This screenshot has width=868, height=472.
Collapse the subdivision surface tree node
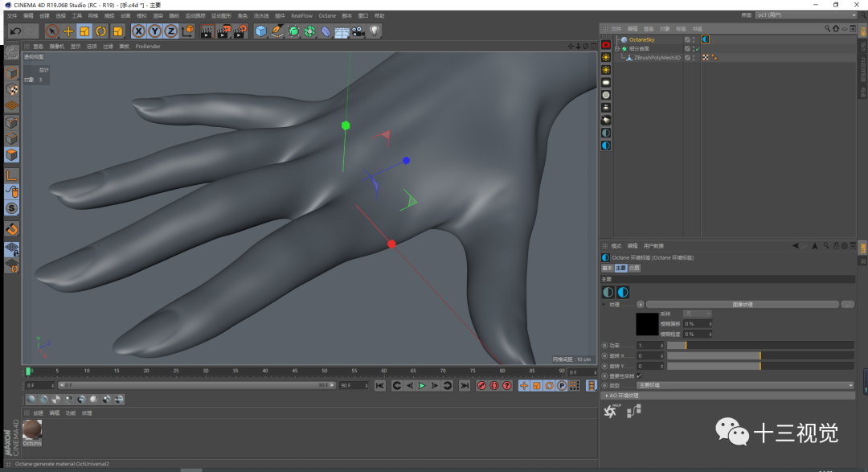pos(618,49)
